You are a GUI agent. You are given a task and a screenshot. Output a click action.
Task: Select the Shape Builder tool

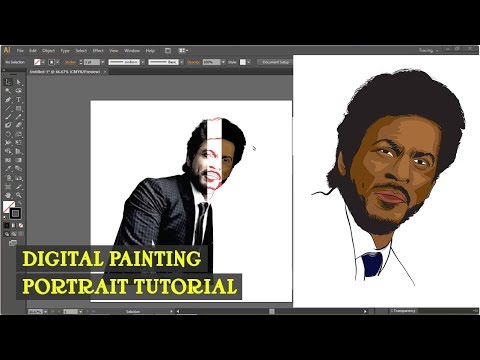[8, 151]
